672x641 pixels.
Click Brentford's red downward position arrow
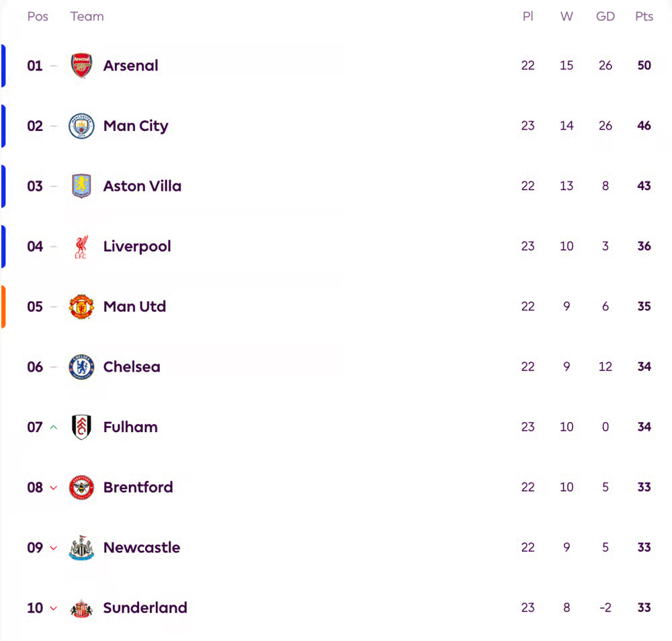coord(52,487)
